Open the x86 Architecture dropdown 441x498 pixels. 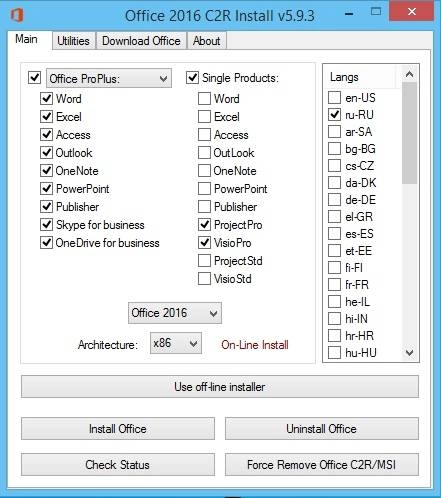pos(176,343)
